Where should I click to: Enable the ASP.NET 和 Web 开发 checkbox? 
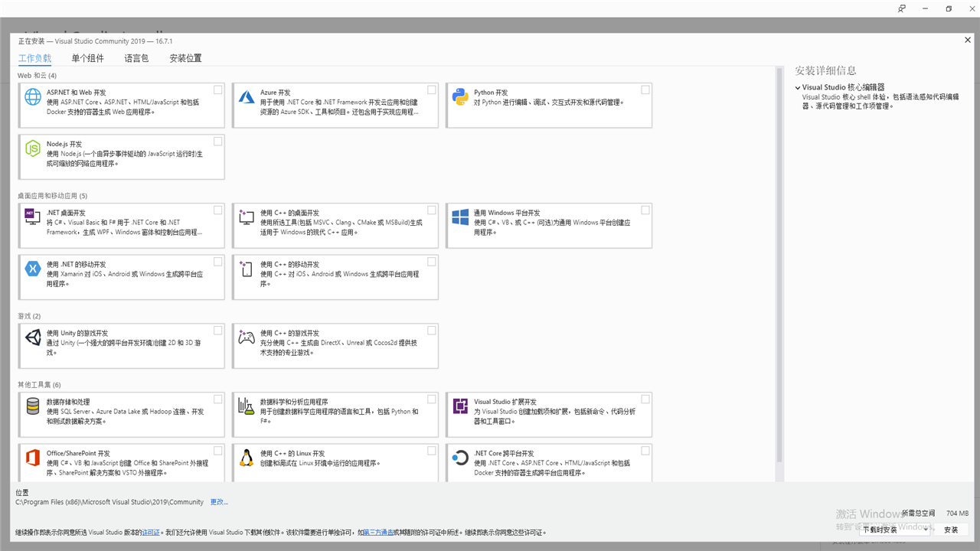coord(217,90)
